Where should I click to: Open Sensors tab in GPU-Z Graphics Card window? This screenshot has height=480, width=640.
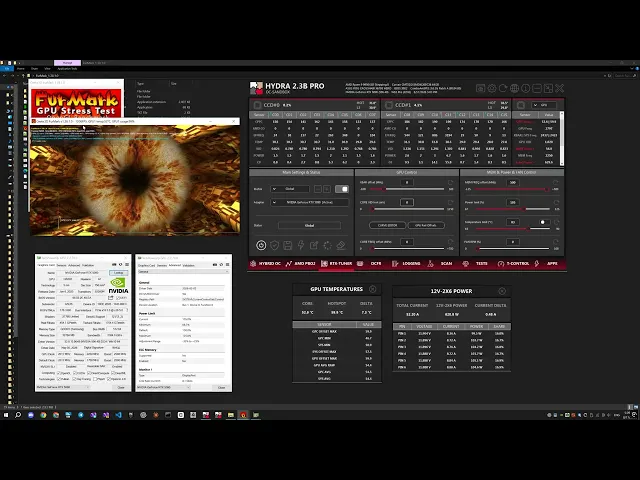61,265
